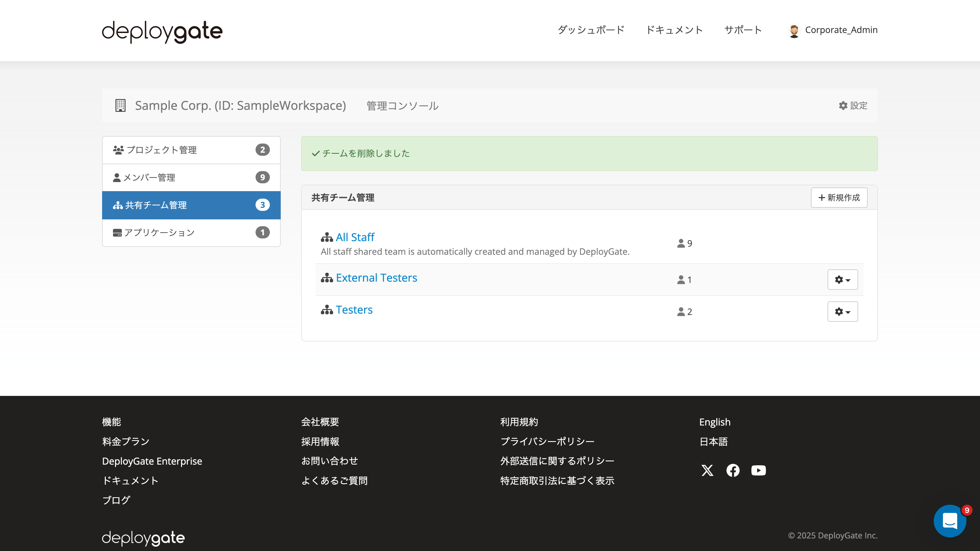Click the team icon beside All Staff
The width and height of the screenshot is (980, 551).
pyautogui.click(x=327, y=237)
